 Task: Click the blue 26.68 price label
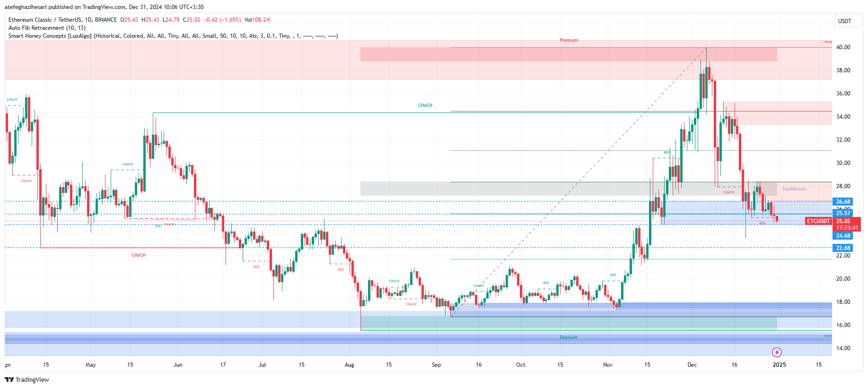point(843,202)
